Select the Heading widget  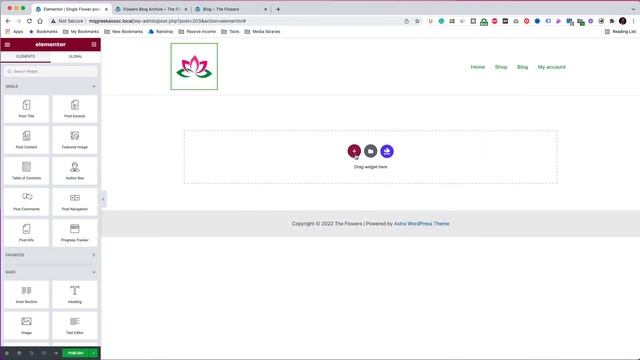point(75,294)
